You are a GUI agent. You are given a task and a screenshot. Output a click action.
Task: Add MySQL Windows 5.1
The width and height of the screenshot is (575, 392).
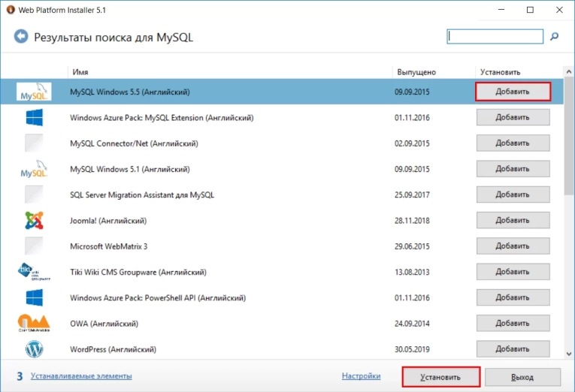(513, 169)
